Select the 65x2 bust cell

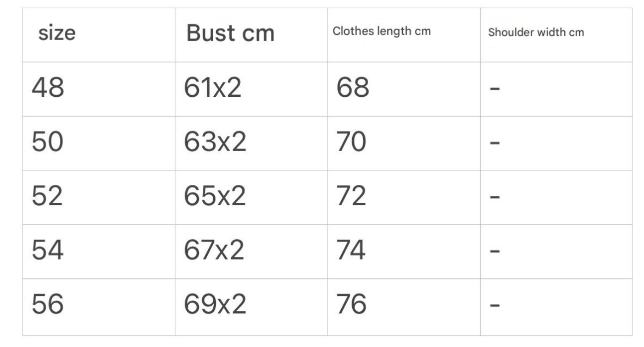pyautogui.click(x=215, y=196)
